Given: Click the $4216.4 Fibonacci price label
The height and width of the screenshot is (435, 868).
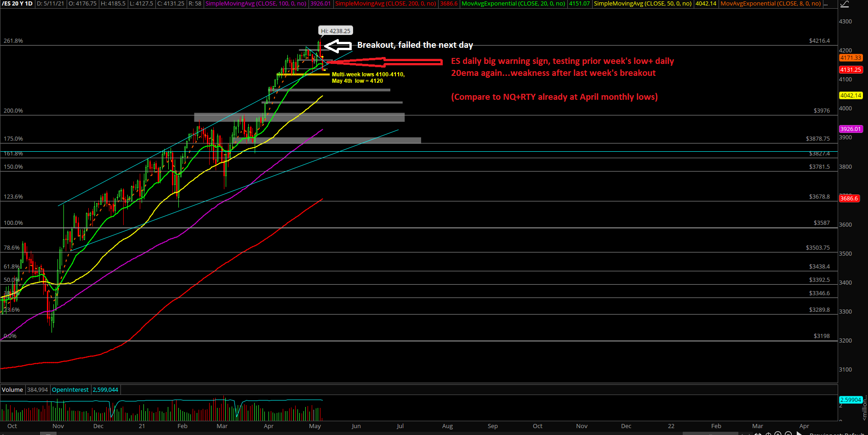Looking at the screenshot, I should pos(819,41).
